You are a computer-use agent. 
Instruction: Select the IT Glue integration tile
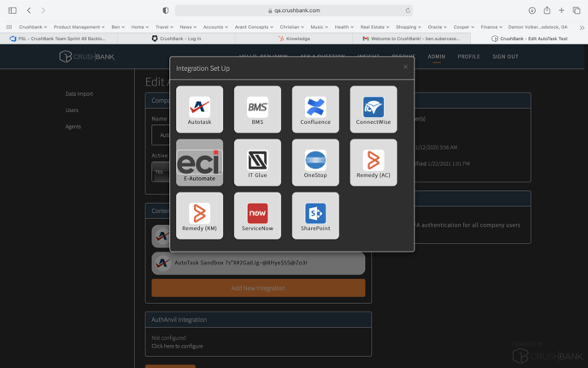257,163
